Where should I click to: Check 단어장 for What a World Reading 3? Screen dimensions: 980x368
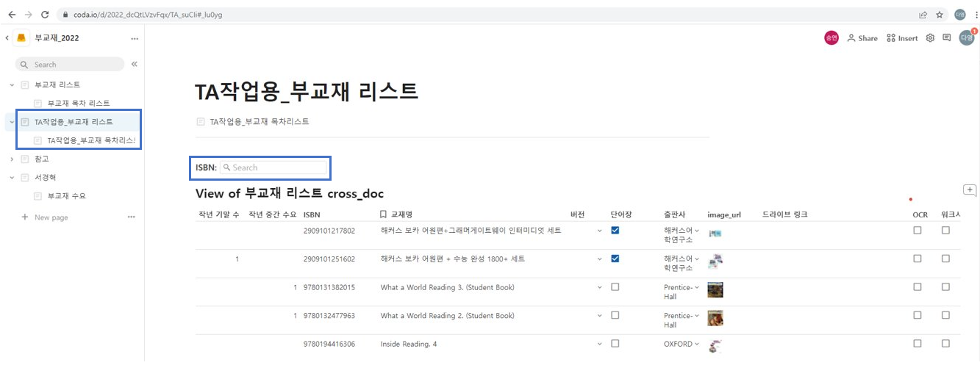pyautogui.click(x=615, y=286)
